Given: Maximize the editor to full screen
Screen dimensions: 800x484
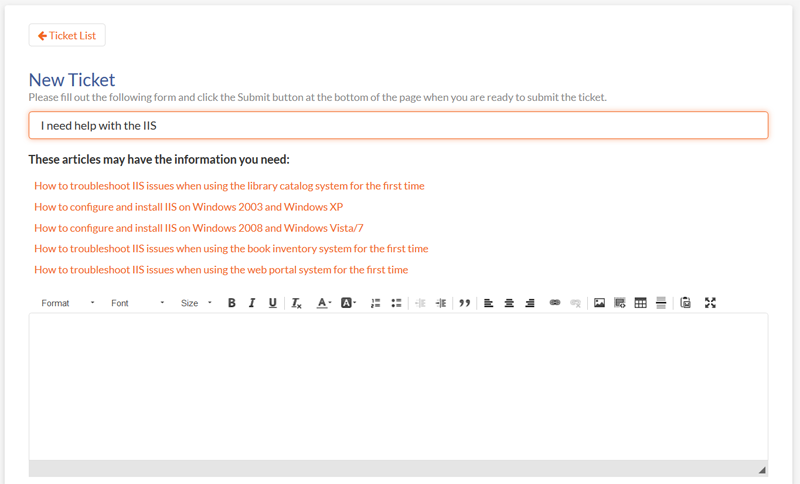Looking at the screenshot, I should [x=710, y=303].
